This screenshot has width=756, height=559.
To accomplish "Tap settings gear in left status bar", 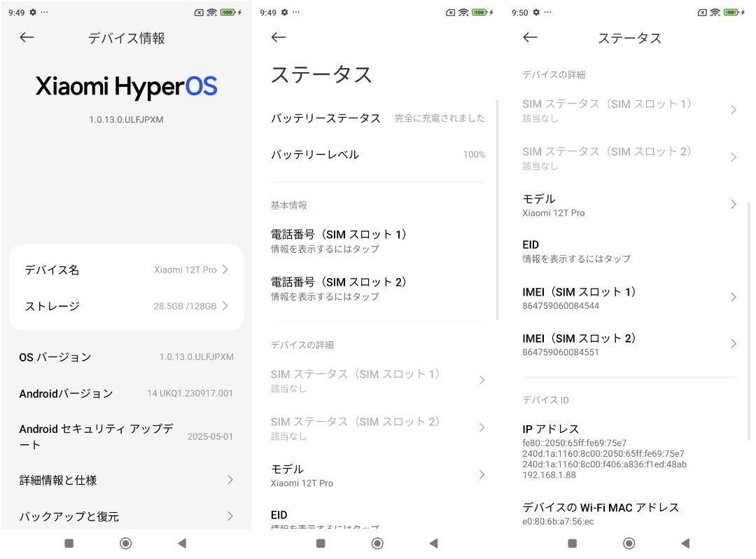I will [33, 13].
